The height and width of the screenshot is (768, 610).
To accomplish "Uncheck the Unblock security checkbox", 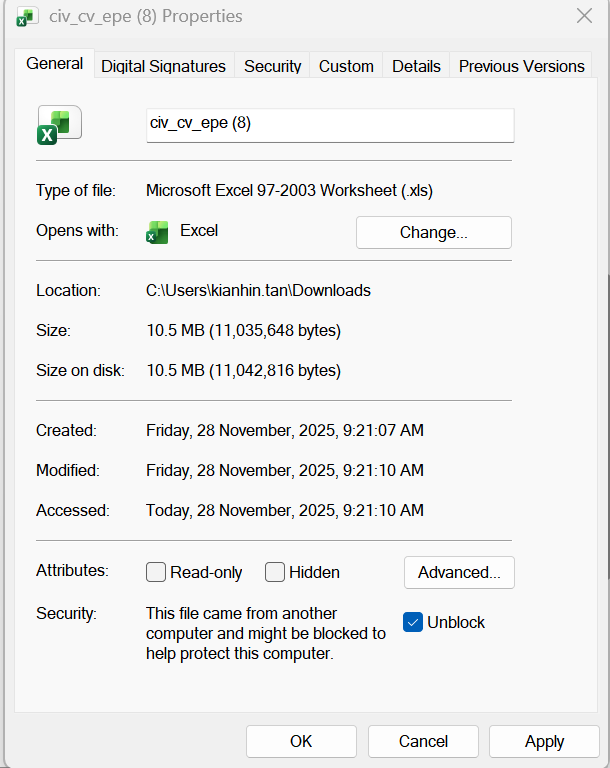I will coord(413,622).
